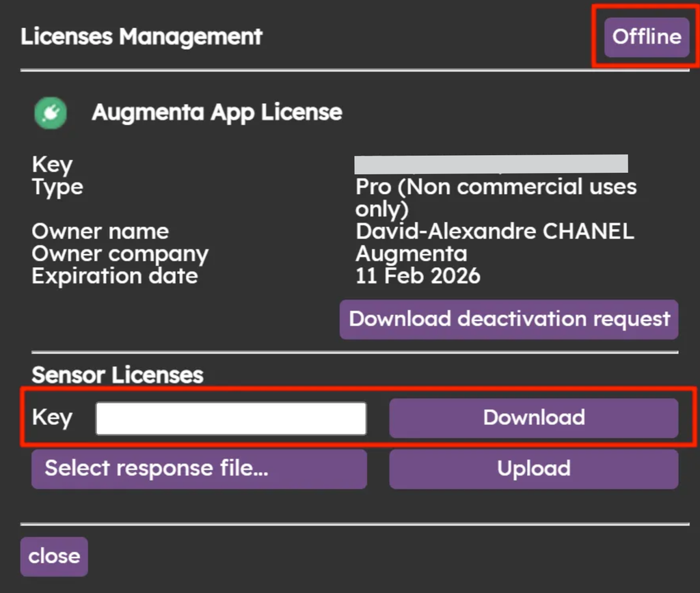Click the Type field label

point(57,187)
